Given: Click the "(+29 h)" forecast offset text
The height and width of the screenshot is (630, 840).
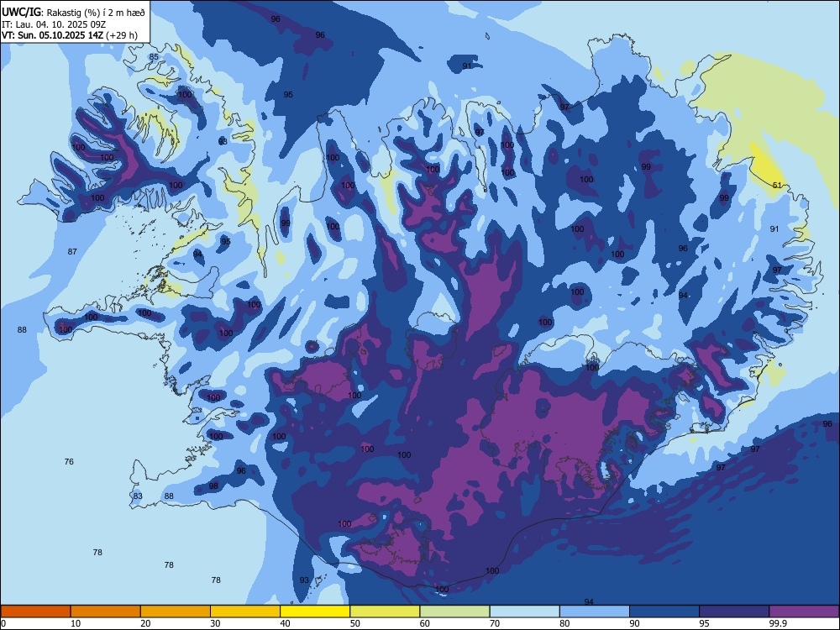Looking at the screenshot, I should (122, 36).
